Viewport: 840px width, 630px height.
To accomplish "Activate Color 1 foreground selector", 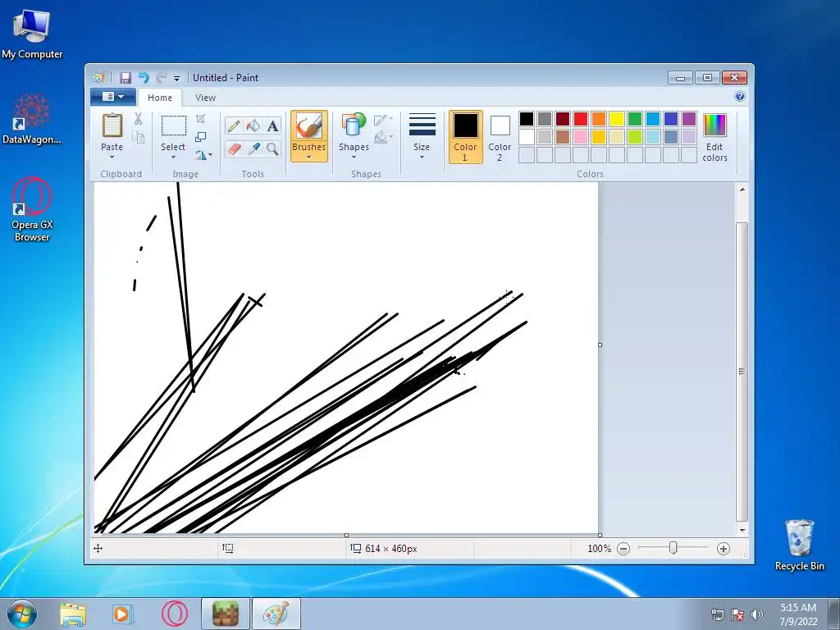I will tap(466, 137).
